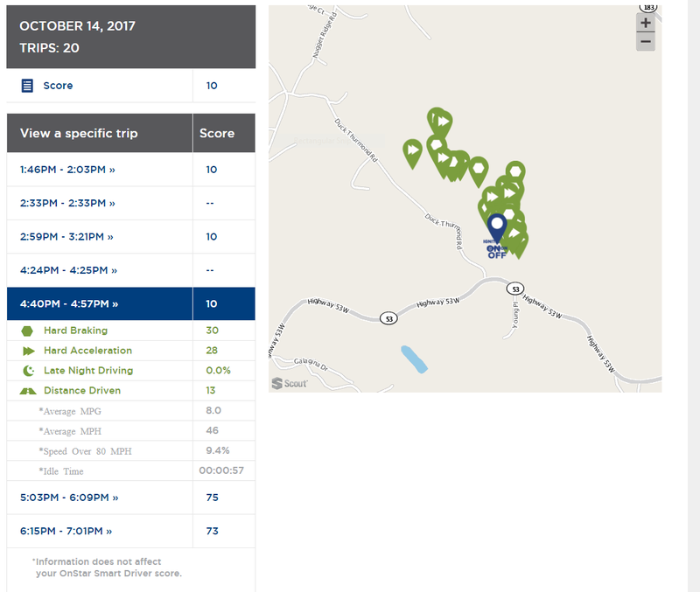Click the Hard Braking label
The image size is (700, 592).
point(75,331)
